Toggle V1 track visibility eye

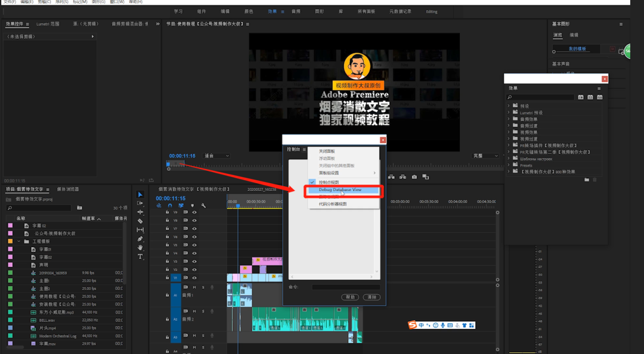point(194,278)
